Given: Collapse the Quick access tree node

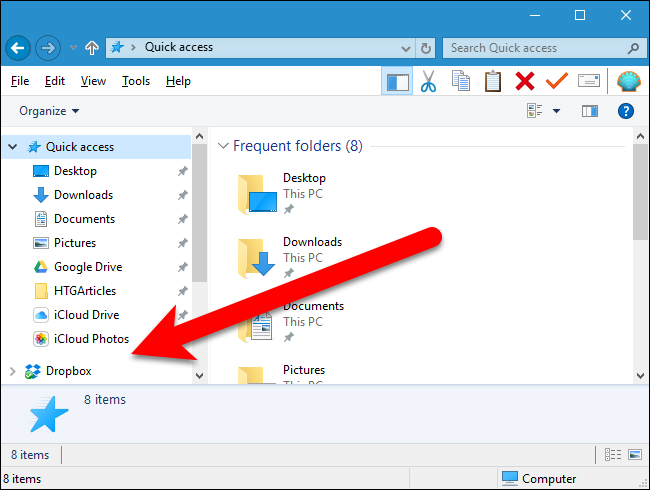Looking at the screenshot, I should coord(13,147).
